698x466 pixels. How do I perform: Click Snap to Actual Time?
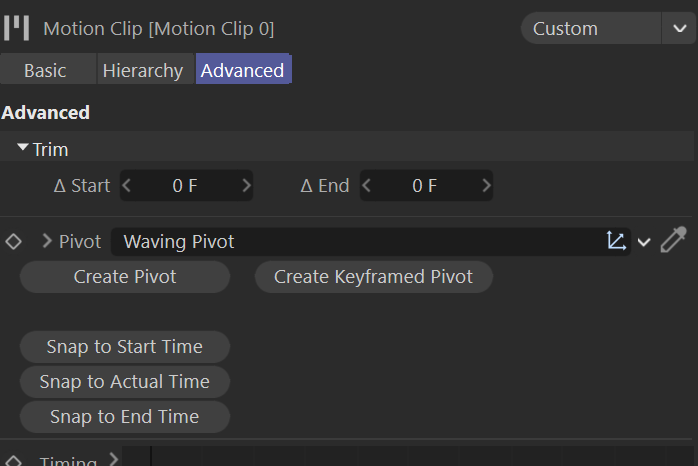[124, 382]
